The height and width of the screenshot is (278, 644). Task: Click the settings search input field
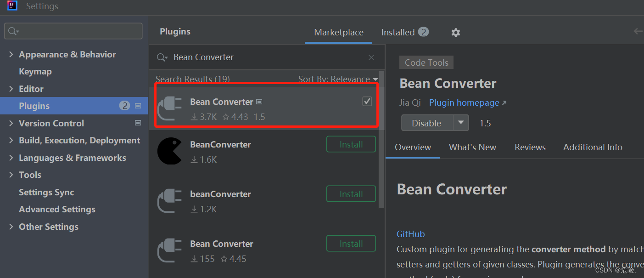(73, 31)
